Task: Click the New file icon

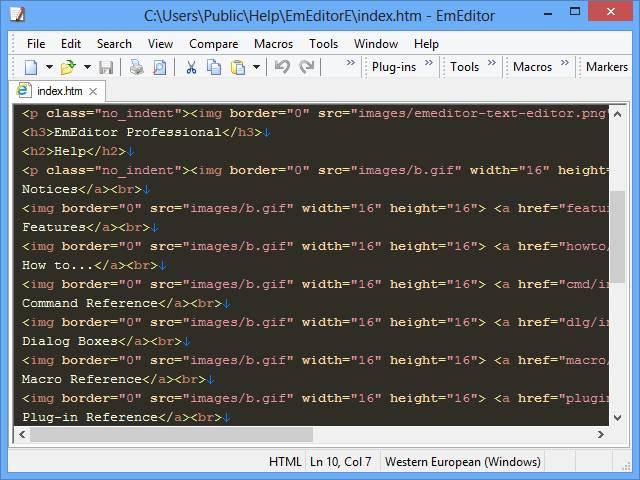Action: point(31,67)
